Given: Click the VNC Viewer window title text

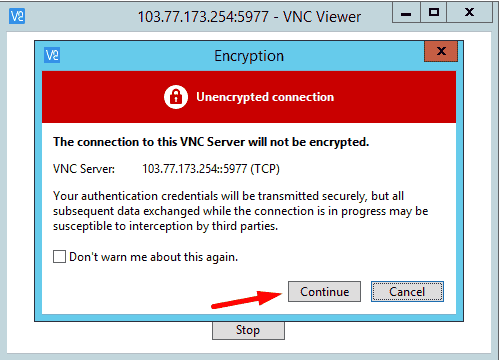Looking at the screenshot, I should click(249, 17).
